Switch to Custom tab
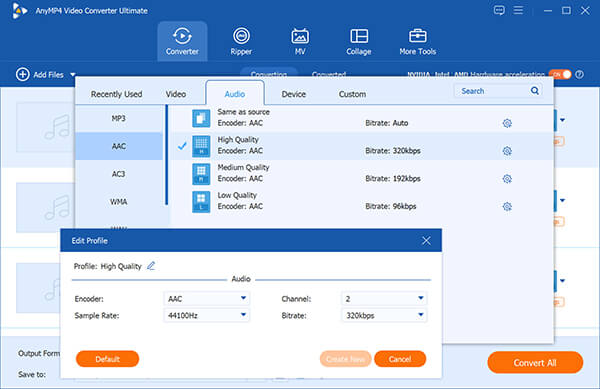 (x=352, y=94)
